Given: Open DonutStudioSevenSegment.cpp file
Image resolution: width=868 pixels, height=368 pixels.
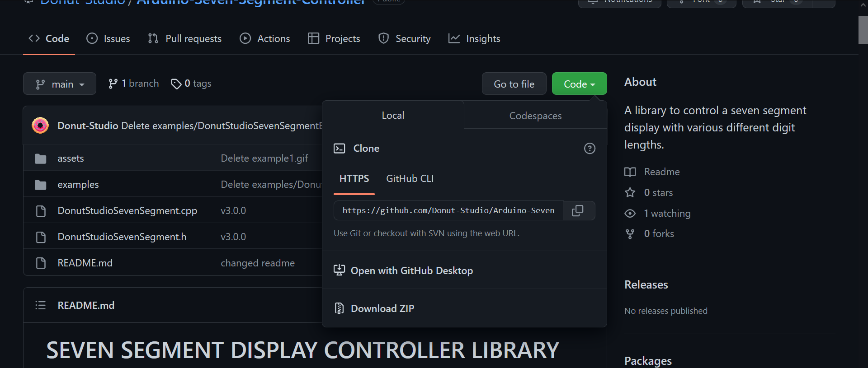Looking at the screenshot, I should 127,211.
